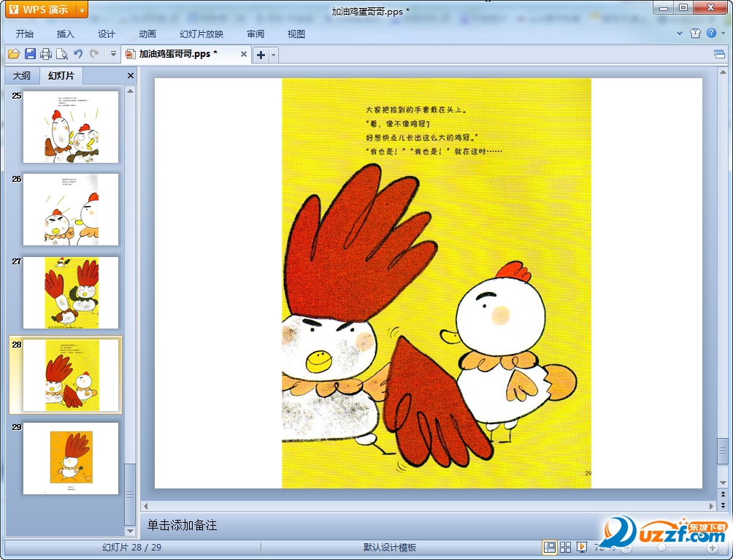Open the 幻灯片放映 ribbon tab
Screen dimensions: 733x560
click(x=202, y=34)
